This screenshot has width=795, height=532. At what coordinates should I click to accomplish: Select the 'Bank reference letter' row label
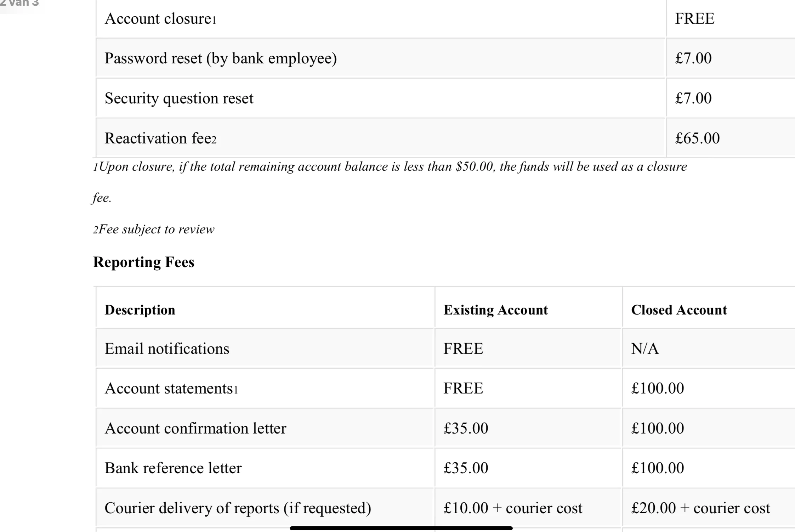pos(173,468)
